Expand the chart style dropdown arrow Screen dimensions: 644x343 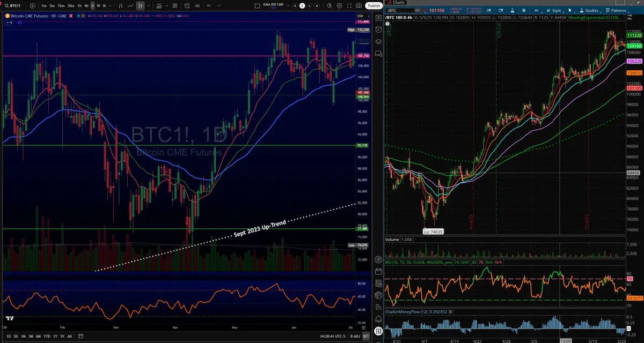148,5
